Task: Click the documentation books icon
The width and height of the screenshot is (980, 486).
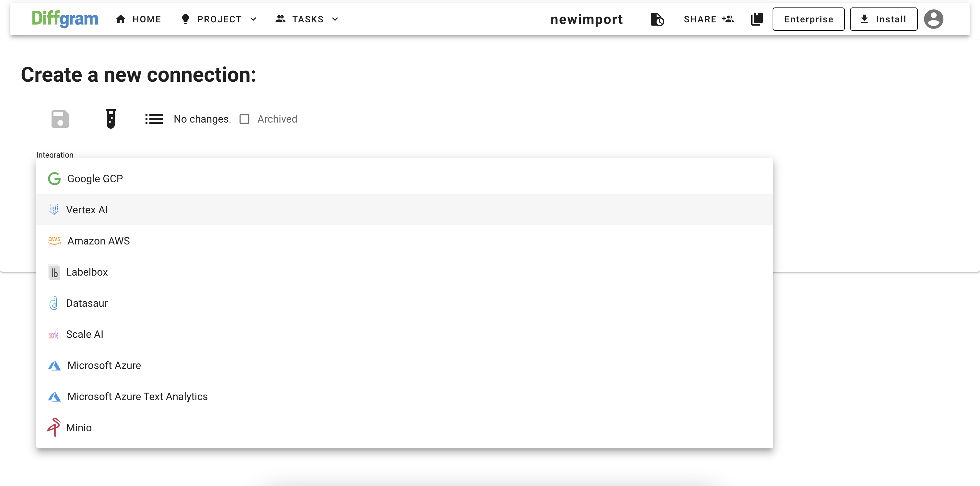Action: (x=757, y=19)
